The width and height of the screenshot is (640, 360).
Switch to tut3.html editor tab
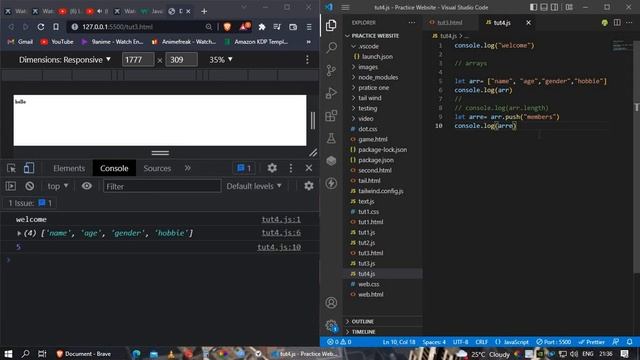point(449,22)
